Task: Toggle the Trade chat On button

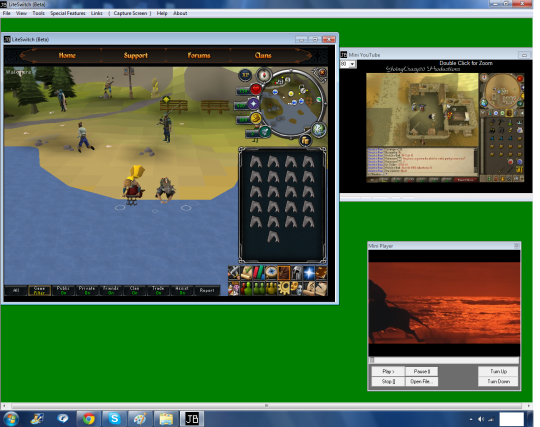Action: tap(158, 290)
